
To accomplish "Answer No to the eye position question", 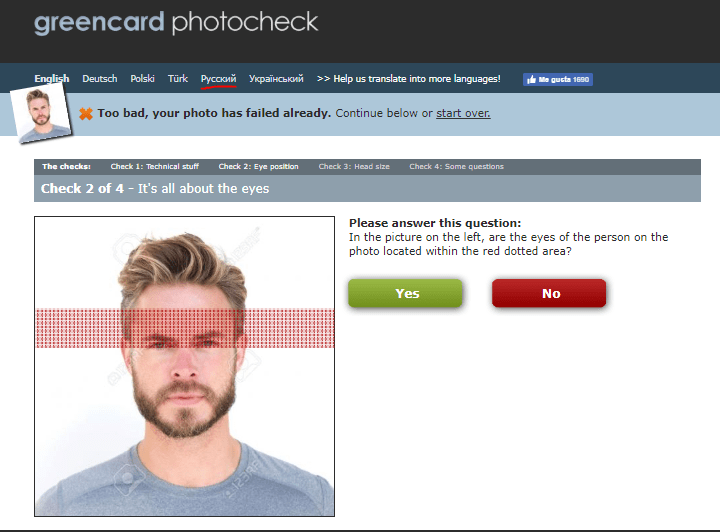I will (549, 293).
